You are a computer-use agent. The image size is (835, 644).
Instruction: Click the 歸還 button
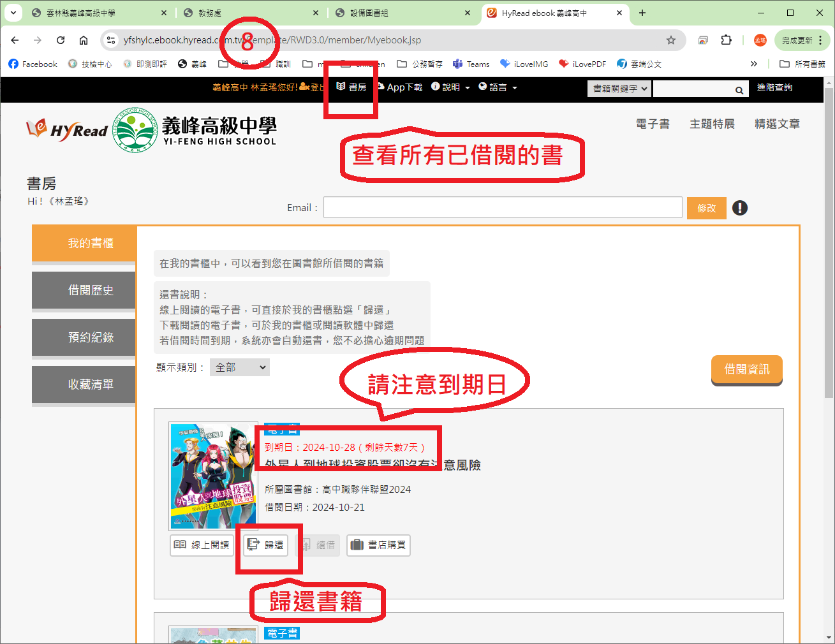coord(266,545)
